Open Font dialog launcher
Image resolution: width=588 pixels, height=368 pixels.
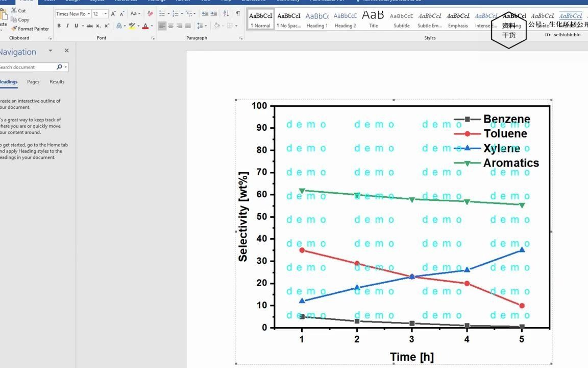pyautogui.click(x=153, y=38)
